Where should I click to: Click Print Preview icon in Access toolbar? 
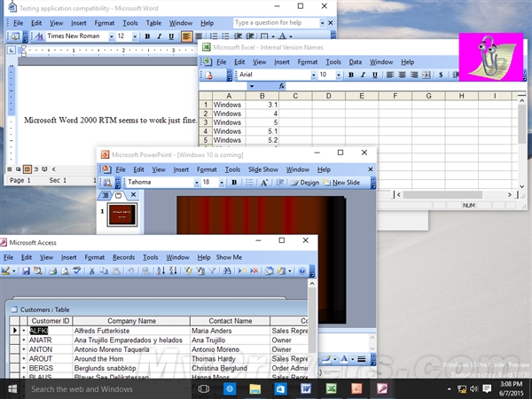[65, 271]
